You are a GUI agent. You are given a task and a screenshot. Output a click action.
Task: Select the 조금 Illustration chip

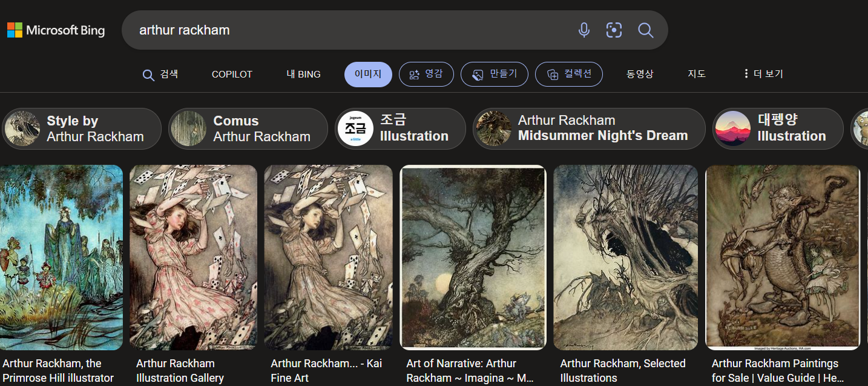(400, 128)
